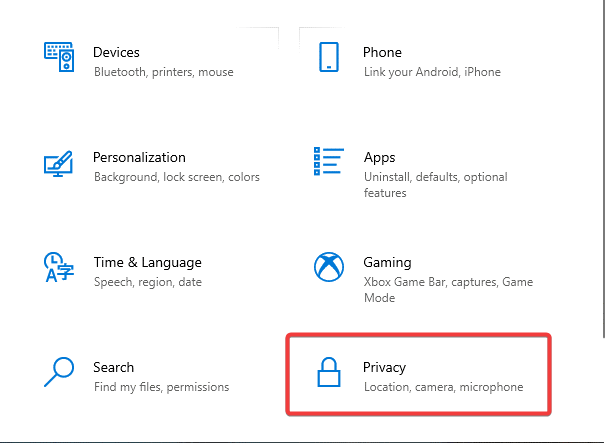605x443 pixels.
Task: Click "Bluetooth, printers, mouse" description
Action: [163, 72]
